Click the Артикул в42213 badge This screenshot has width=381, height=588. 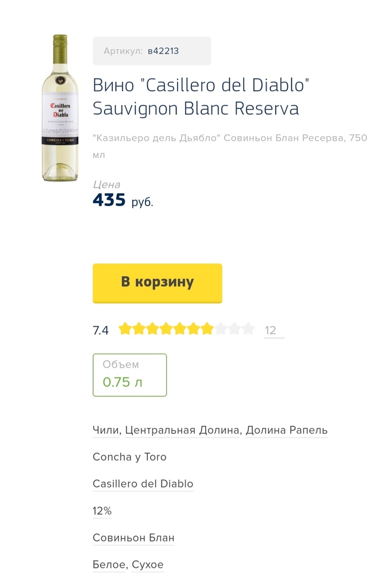coord(152,51)
